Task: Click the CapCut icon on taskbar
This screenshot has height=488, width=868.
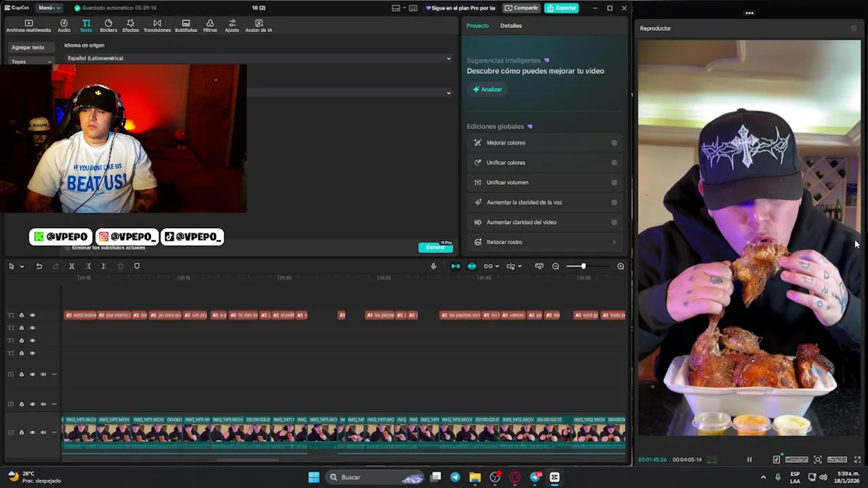Action: pos(554,477)
